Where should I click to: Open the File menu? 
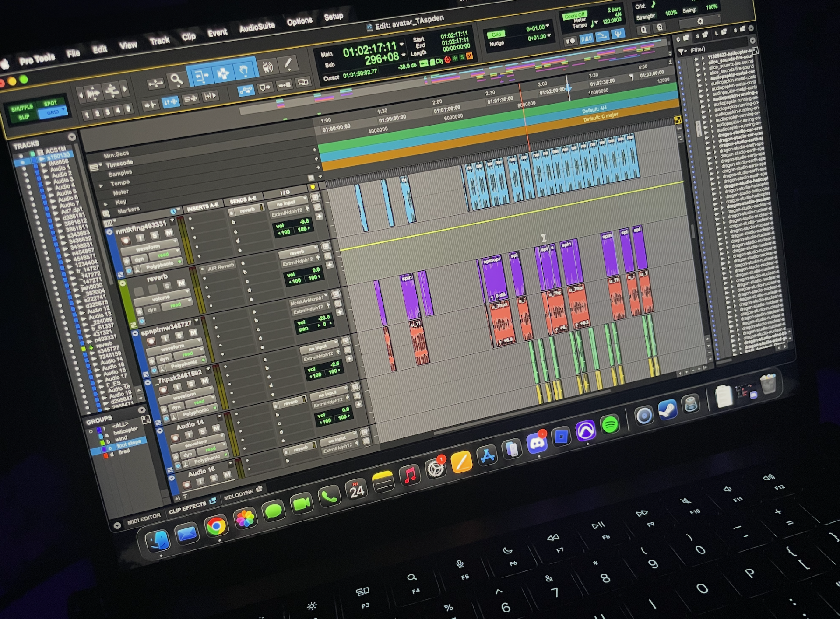tap(73, 53)
